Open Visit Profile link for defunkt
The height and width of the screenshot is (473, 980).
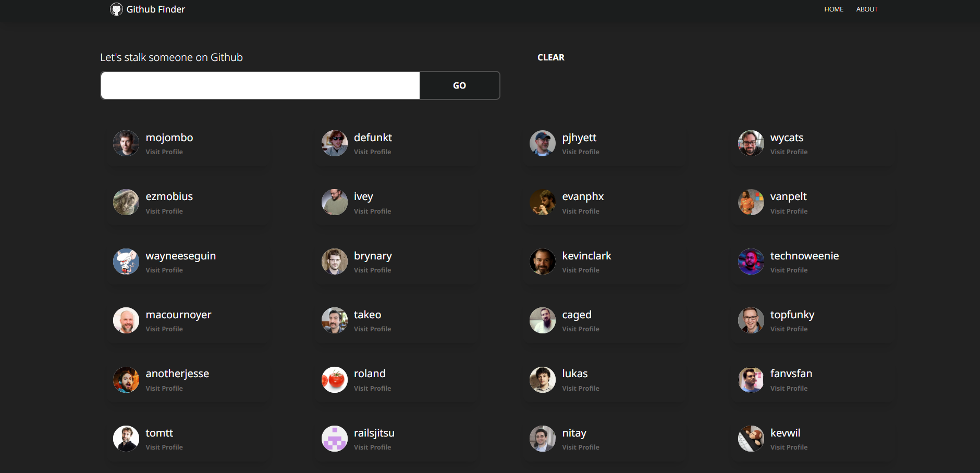pos(372,152)
